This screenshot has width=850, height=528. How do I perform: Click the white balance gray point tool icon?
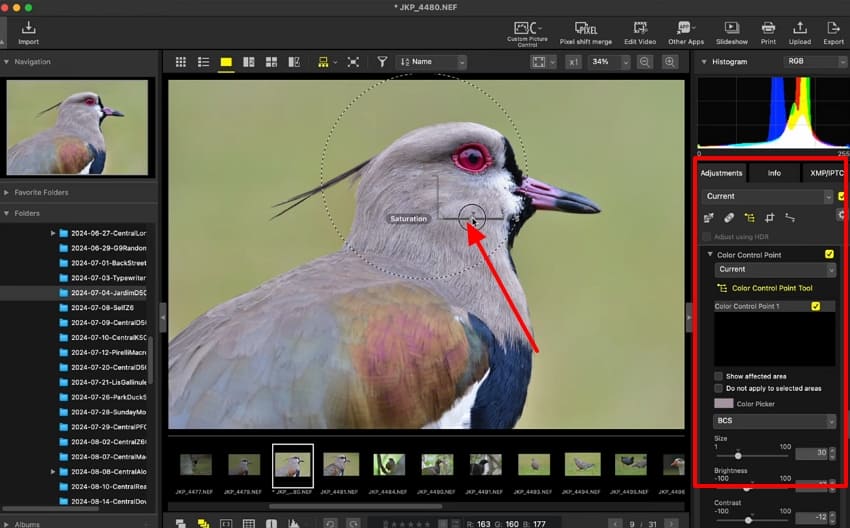pos(708,218)
